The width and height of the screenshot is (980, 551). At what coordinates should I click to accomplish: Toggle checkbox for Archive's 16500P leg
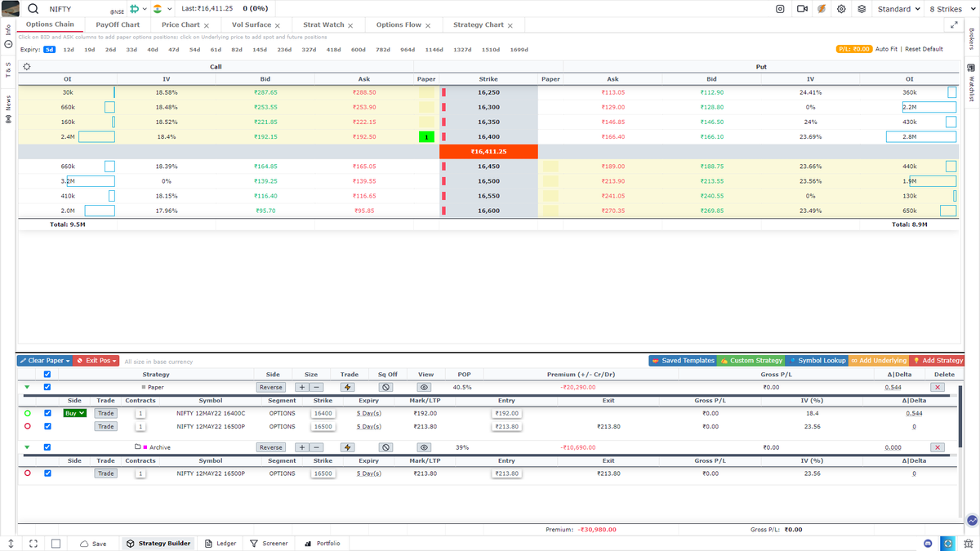pyautogui.click(x=47, y=473)
